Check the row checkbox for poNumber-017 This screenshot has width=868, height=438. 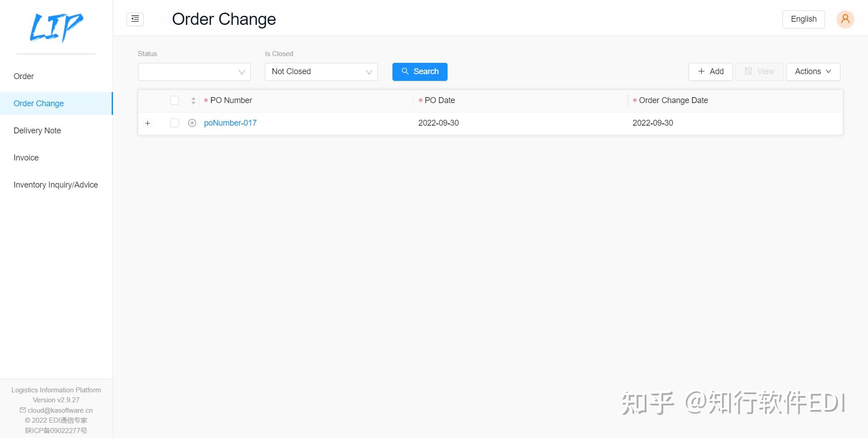[174, 122]
